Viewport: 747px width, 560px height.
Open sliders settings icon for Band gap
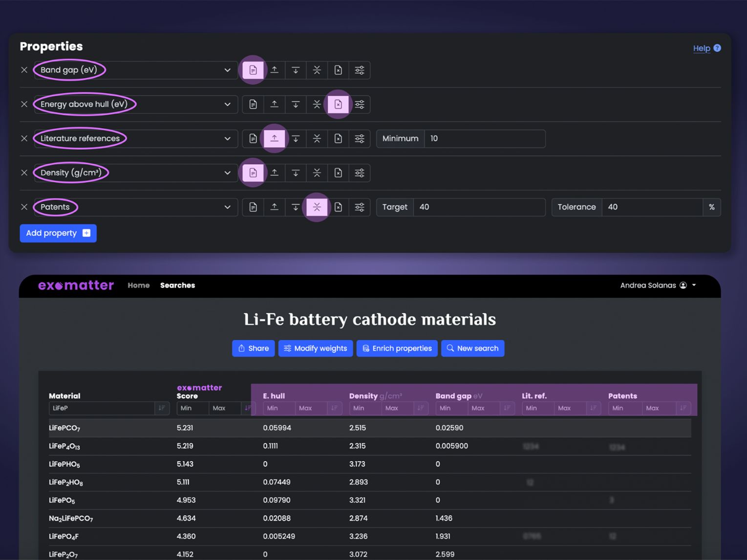[360, 70]
